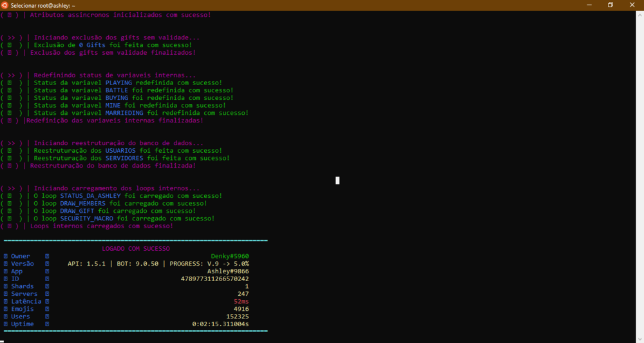The image size is (644, 343).
Task: Click the owner name Denky#5960
Action: click(230, 257)
